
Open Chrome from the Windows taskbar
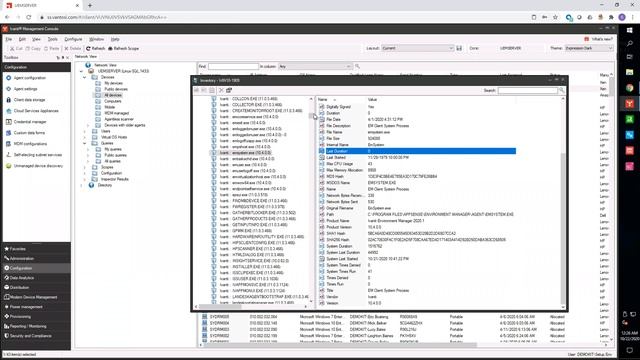[x=629, y=88]
